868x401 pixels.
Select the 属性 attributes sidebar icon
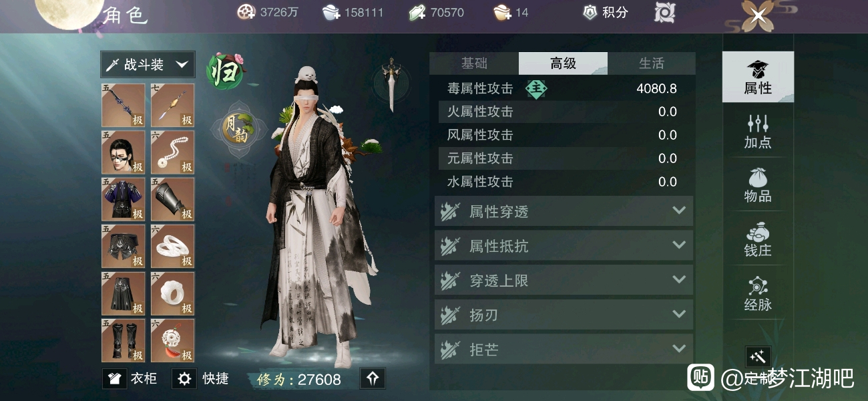(x=758, y=77)
